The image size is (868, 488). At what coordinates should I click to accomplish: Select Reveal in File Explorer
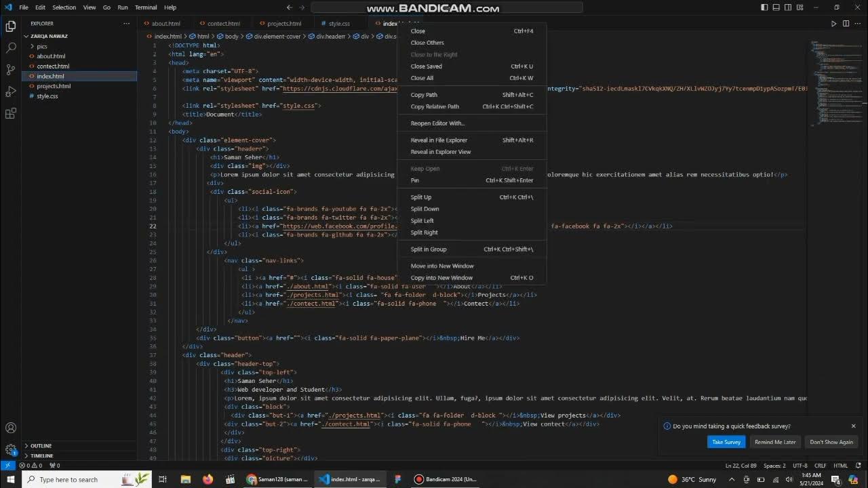point(471,140)
